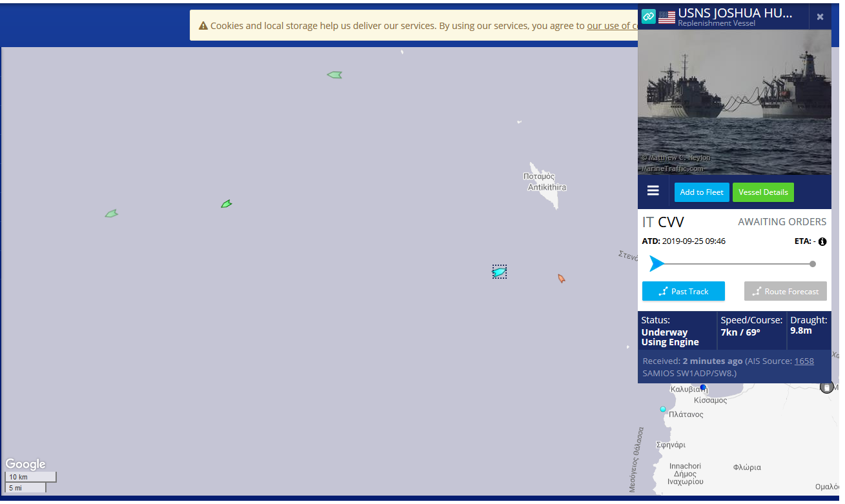
Task: Click the Add to Fleet button
Action: click(x=701, y=192)
